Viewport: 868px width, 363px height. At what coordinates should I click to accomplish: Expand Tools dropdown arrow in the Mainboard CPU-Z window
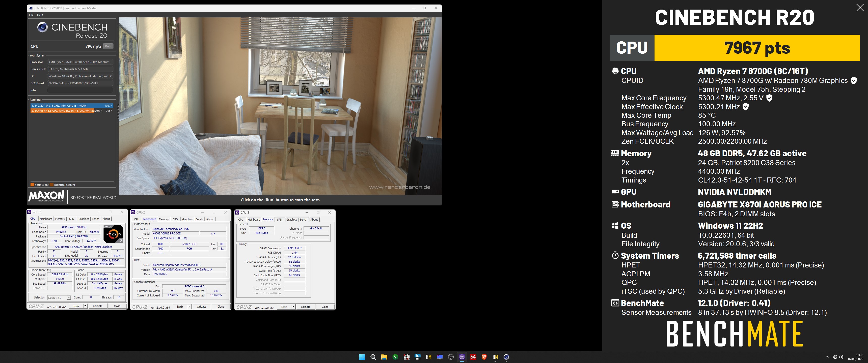tap(189, 307)
